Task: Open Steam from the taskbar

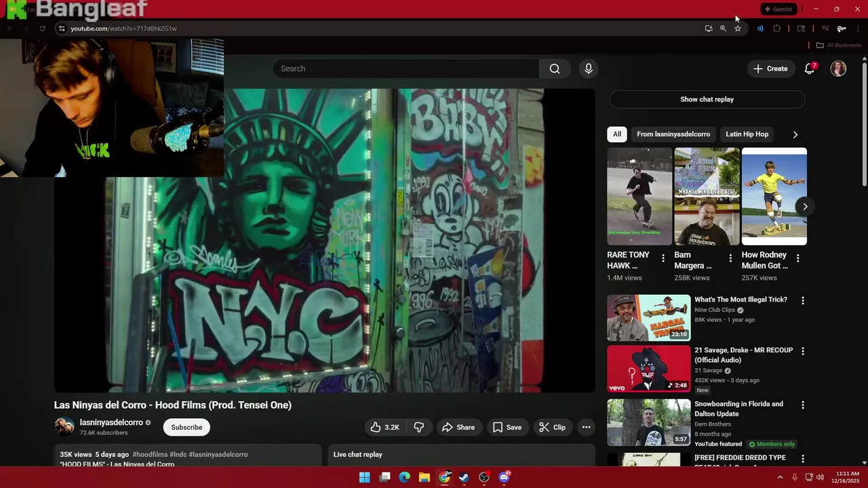Action: 464,477
